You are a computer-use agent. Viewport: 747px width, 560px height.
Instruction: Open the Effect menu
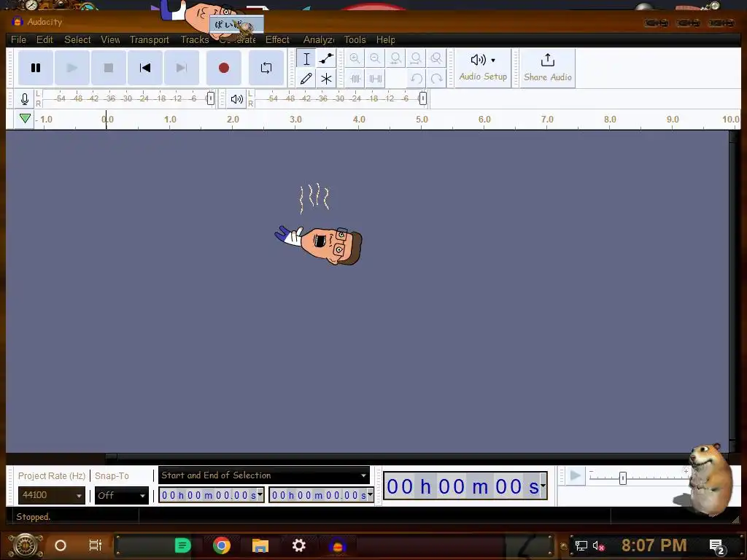point(277,39)
